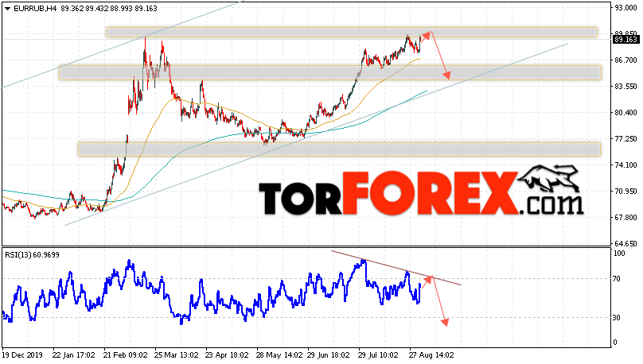The image size is (643, 364).
Task: Click the 23 Apr 18:02 date label
Action: pyautogui.click(x=227, y=354)
